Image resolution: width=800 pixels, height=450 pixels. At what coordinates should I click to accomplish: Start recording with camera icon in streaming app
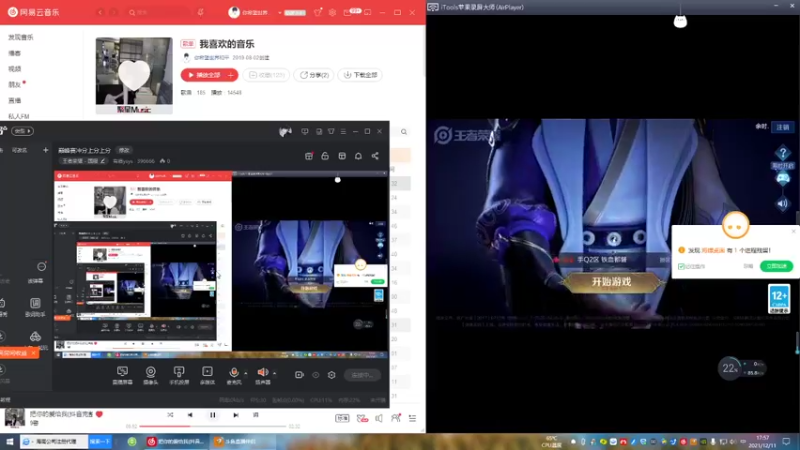(x=299, y=375)
